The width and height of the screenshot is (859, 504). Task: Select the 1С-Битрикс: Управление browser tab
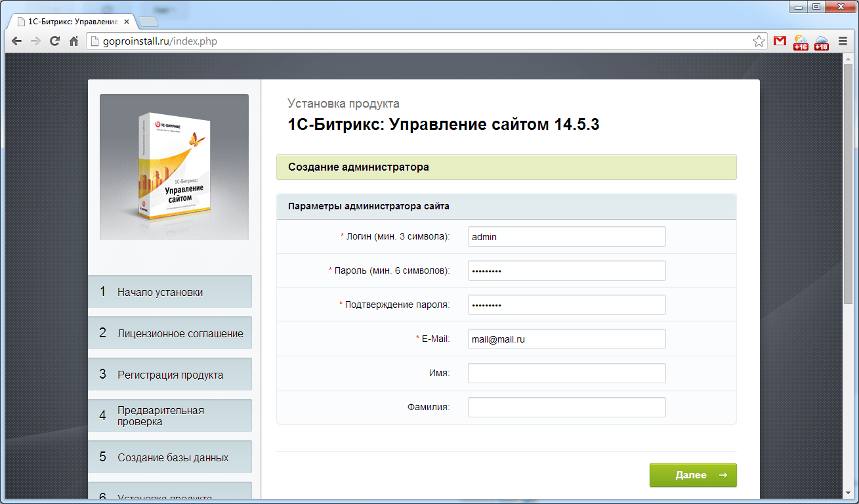(x=72, y=22)
